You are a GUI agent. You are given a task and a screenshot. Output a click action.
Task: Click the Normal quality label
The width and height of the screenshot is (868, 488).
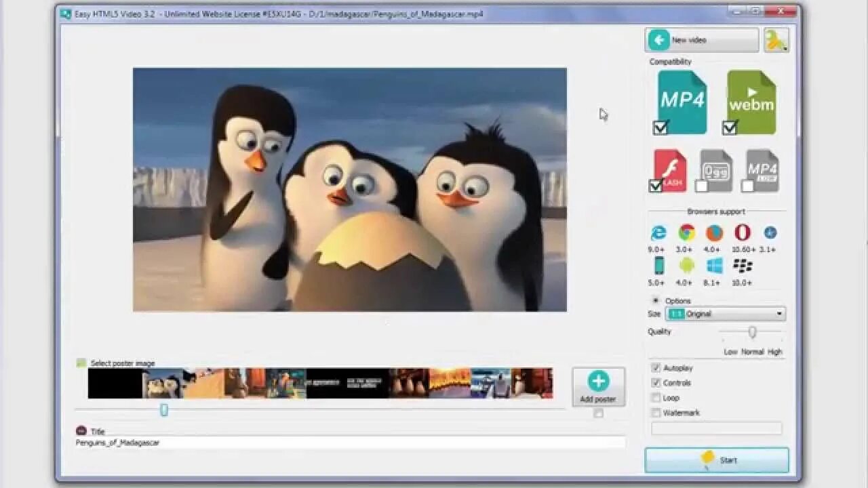coord(753,352)
